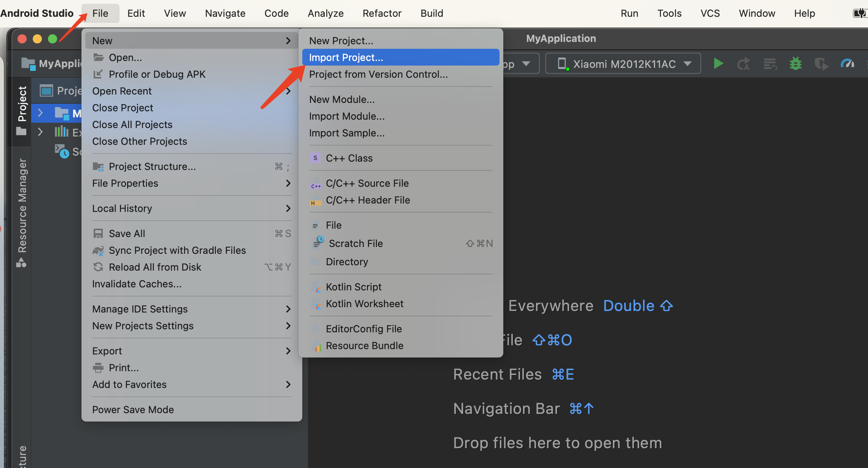Expand the MyApplication project tree node
The height and width of the screenshot is (468, 868).
[x=40, y=113]
